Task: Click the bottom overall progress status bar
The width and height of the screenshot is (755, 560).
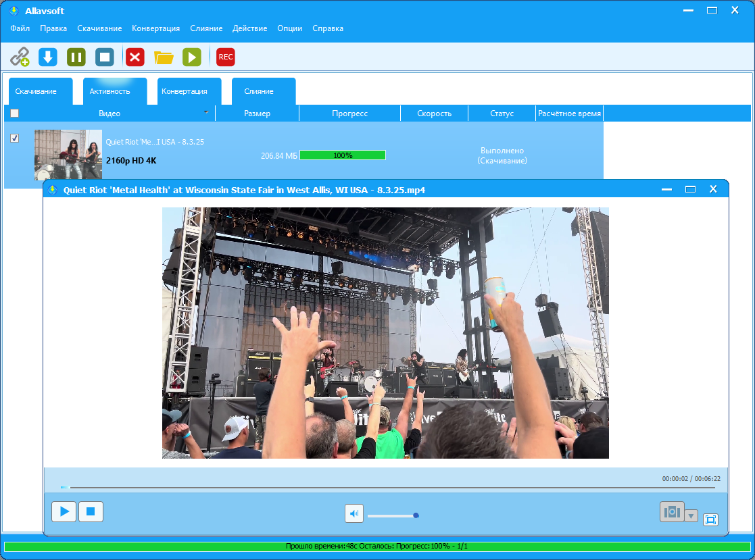Action: pos(376,546)
